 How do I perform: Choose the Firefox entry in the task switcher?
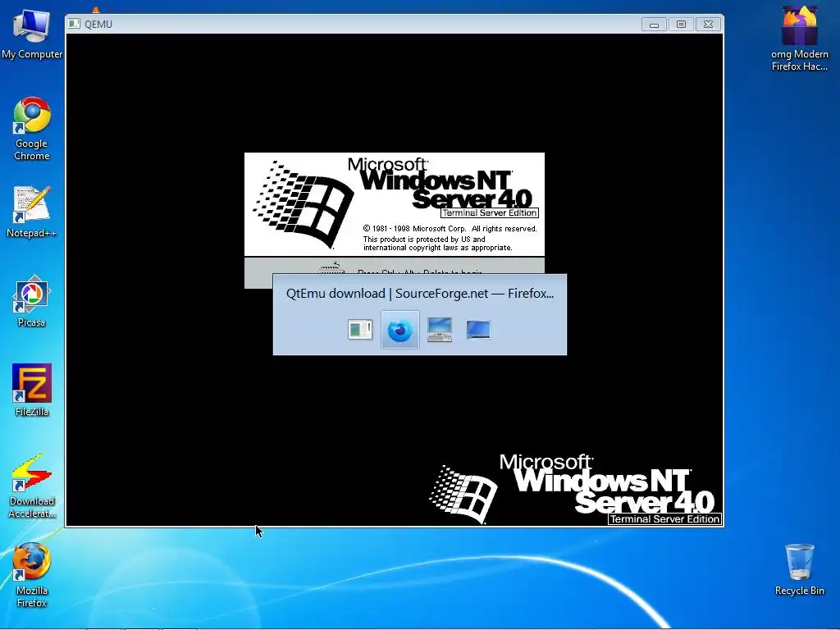coord(399,330)
